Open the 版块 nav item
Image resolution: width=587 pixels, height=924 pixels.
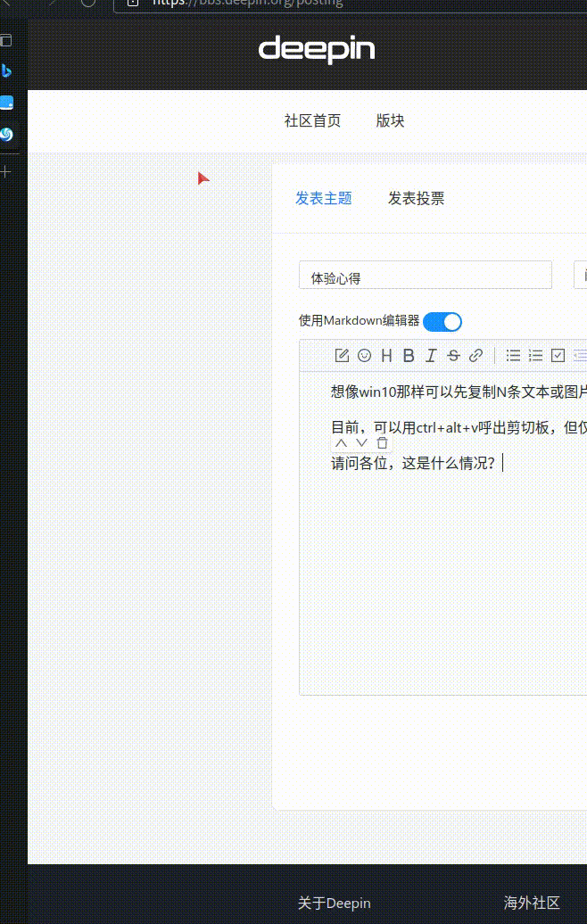pos(390,120)
